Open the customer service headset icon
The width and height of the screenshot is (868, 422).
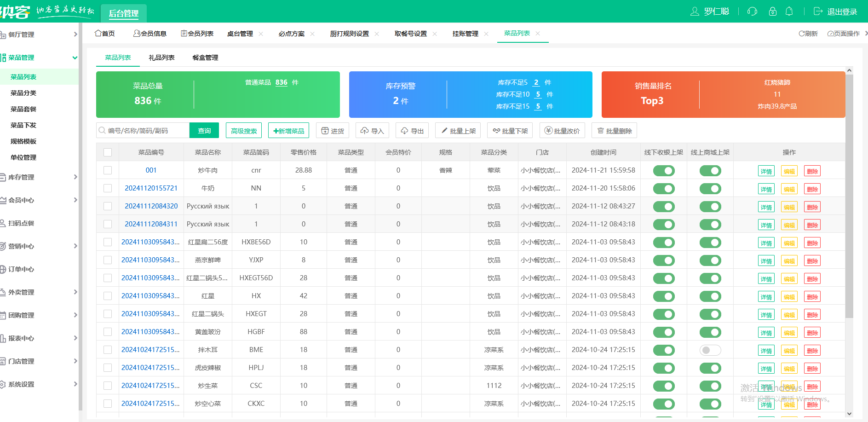click(753, 12)
